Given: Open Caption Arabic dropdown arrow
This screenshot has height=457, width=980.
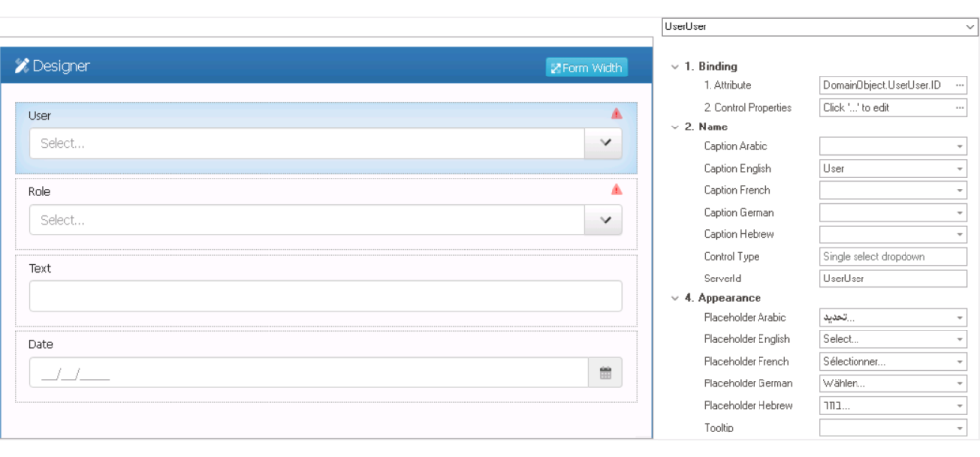Looking at the screenshot, I should click(x=960, y=146).
